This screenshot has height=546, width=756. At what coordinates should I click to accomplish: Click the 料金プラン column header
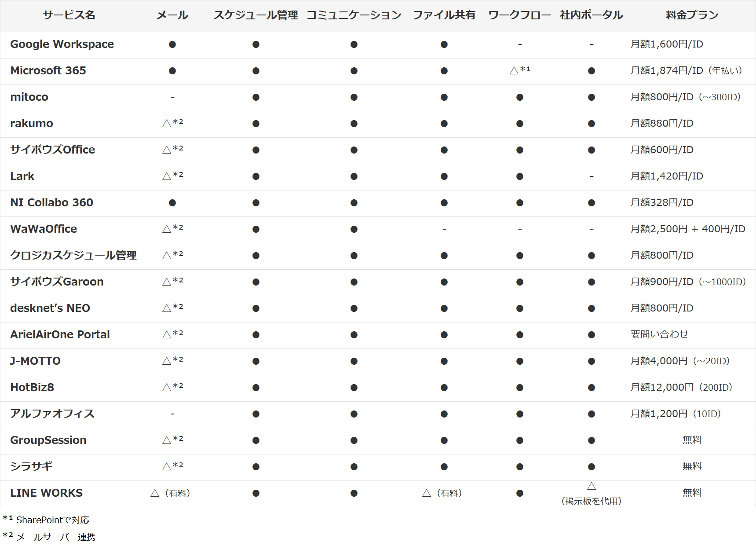click(692, 15)
